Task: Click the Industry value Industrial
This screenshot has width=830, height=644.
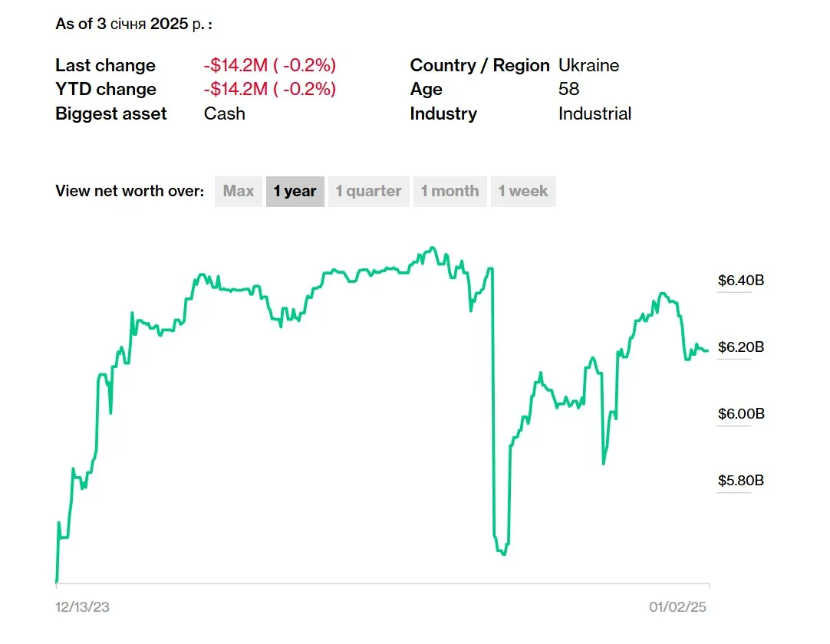Action: [595, 113]
